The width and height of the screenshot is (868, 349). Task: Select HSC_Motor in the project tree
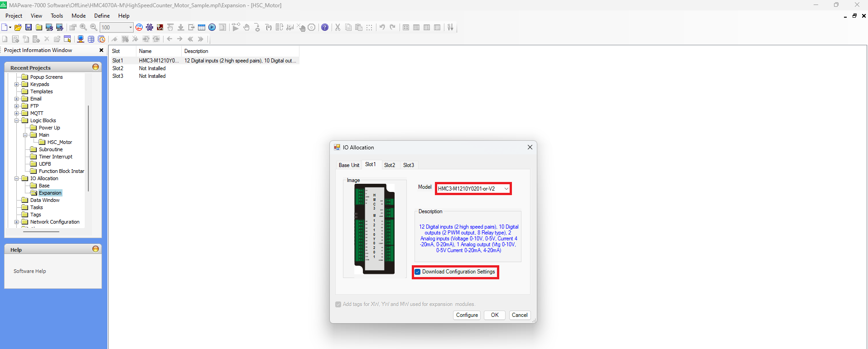tap(59, 142)
